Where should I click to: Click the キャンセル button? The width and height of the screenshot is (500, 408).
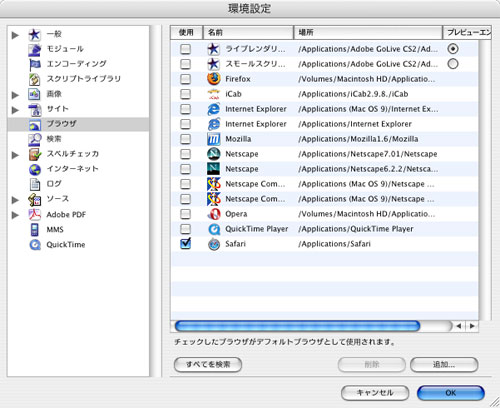click(375, 393)
